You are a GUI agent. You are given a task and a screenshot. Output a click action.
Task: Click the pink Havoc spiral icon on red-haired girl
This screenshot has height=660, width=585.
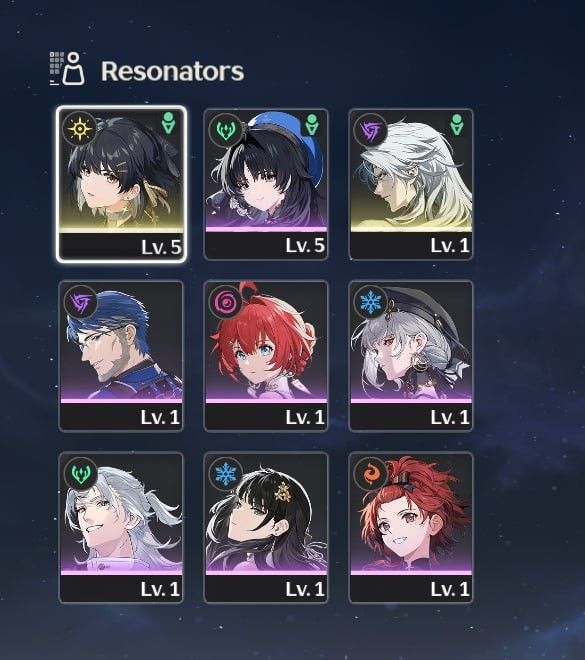[226, 302]
